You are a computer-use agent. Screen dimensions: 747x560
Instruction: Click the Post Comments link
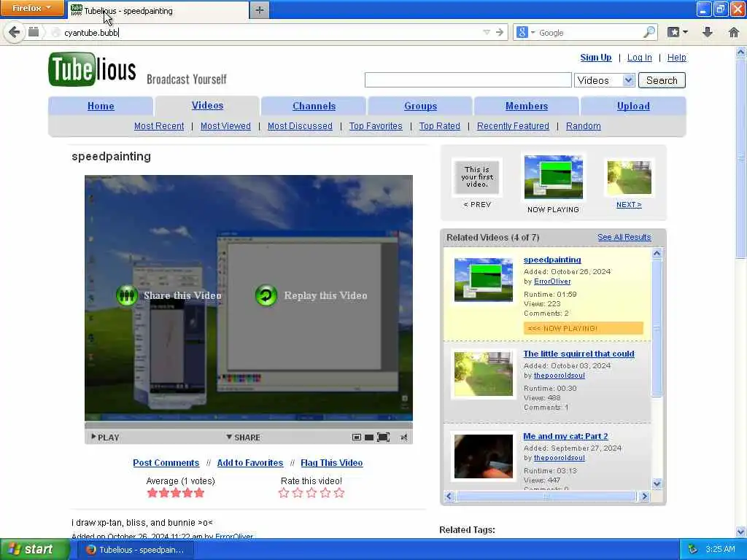[x=166, y=463]
